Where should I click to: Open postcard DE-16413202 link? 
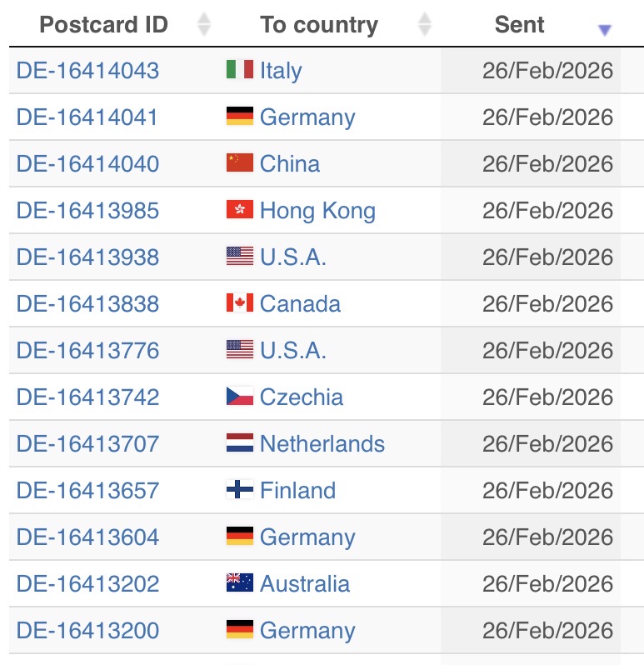click(87, 583)
